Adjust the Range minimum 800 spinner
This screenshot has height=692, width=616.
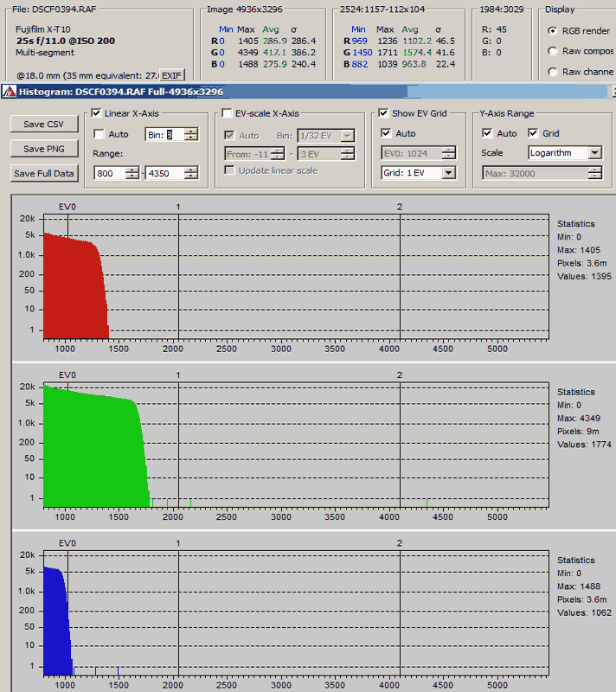click(x=132, y=173)
